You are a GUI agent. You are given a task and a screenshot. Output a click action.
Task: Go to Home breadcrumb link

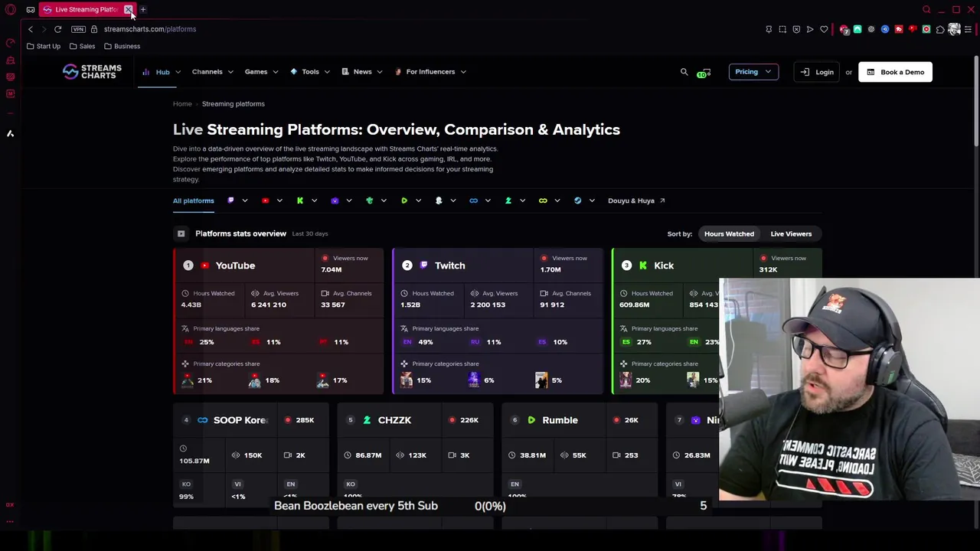coord(182,104)
